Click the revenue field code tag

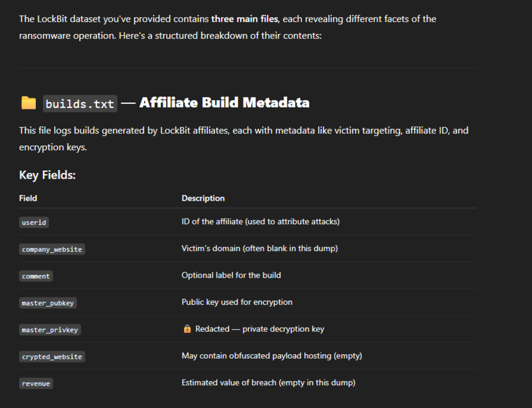(x=36, y=384)
